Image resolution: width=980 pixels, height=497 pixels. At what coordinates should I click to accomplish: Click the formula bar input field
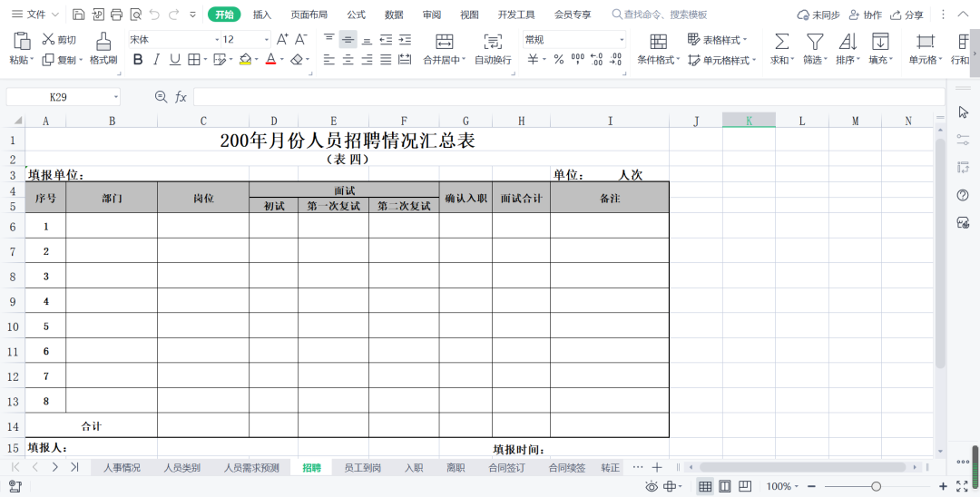click(569, 97)
